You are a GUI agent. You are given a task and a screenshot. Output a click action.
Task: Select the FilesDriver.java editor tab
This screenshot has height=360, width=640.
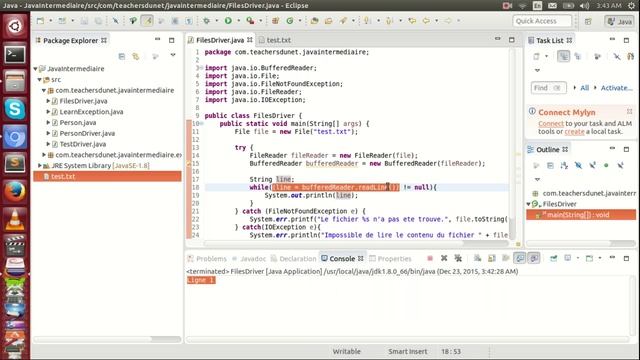point(220,40)
